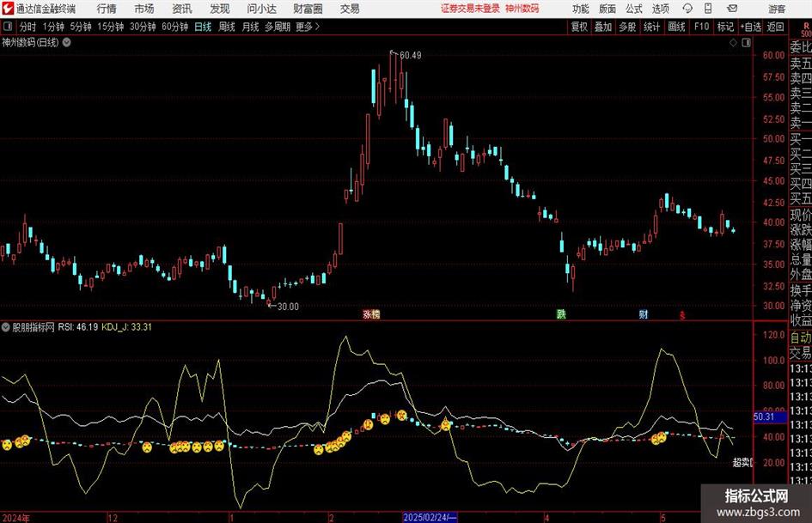The height and width of the screenshot is (523, 812).
Task: Open the 问小达 menu
Action: 261,9
